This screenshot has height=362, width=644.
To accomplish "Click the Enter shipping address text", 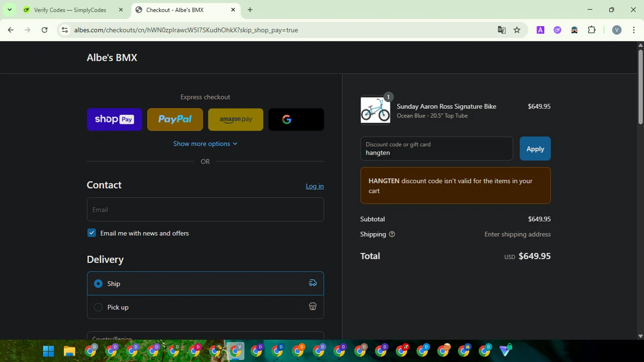I will tap(517, 234).
